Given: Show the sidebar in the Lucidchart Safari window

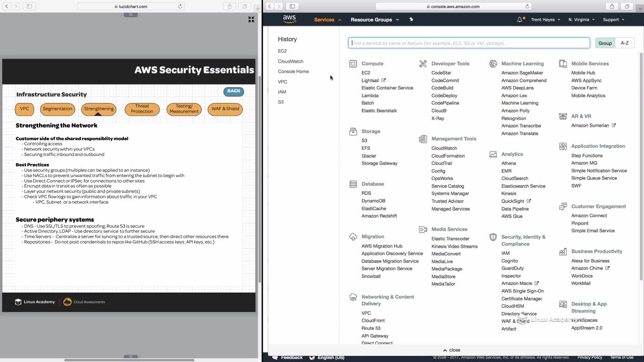Looking at the screenshot, I should (x=29, y=7).
